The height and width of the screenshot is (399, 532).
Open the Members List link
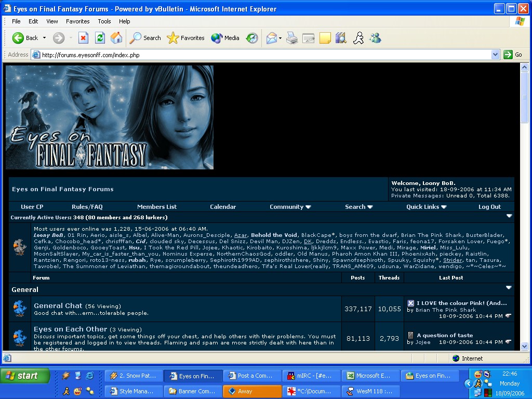157,207
